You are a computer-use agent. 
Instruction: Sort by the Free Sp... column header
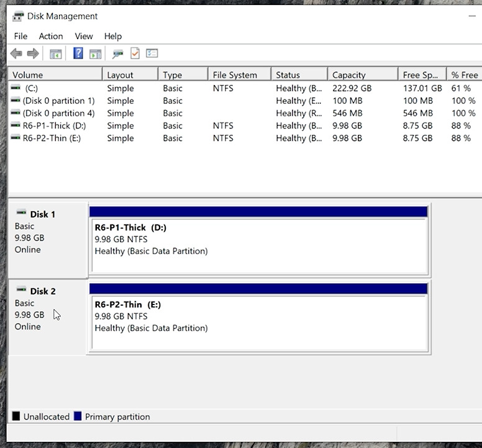[422, 75]
